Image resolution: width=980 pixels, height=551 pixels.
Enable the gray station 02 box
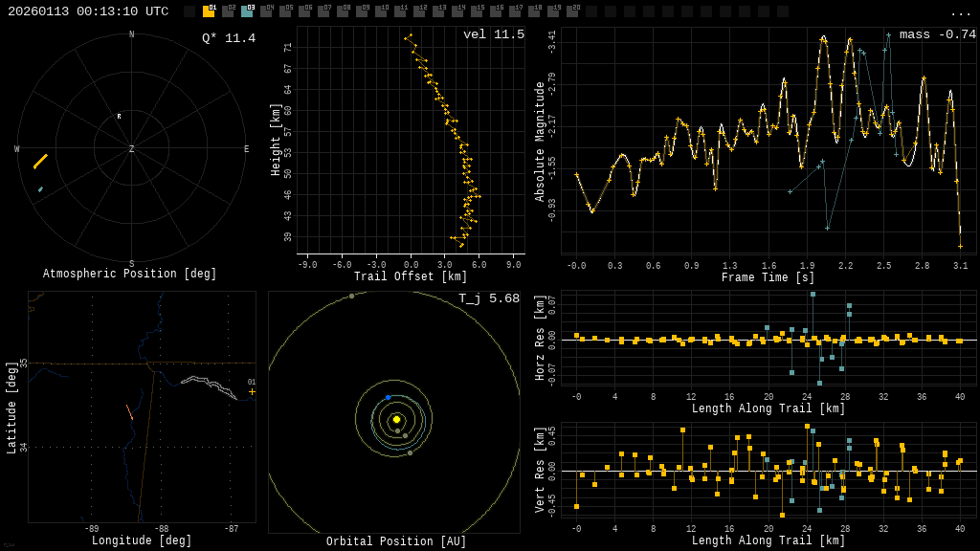tap(228, 11)
